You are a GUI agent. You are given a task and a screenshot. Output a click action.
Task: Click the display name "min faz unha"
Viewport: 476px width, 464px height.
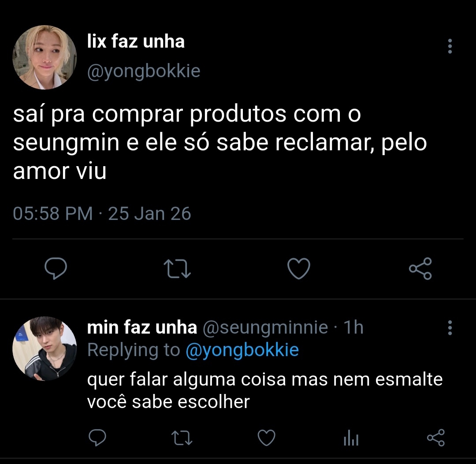coord(142,327)
